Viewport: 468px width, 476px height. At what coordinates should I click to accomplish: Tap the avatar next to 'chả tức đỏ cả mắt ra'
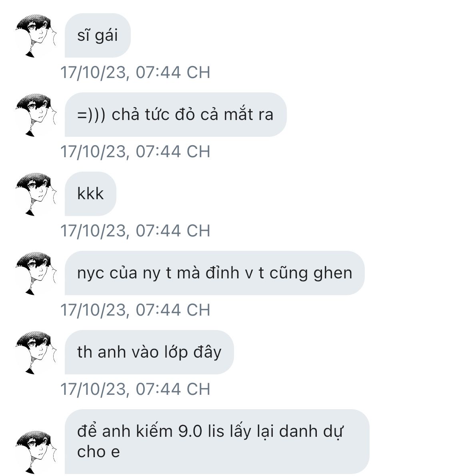tap(36, 115)
